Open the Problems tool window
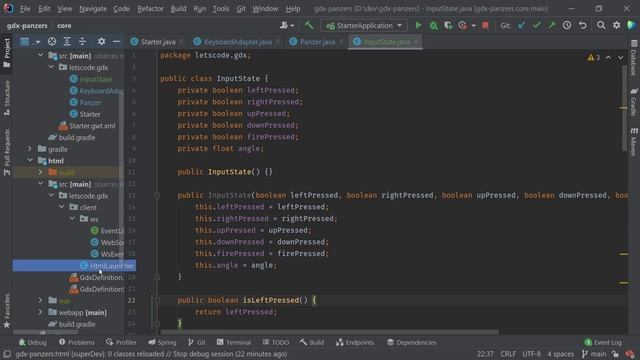Screen dimensions: 640x360 point(77,342)
